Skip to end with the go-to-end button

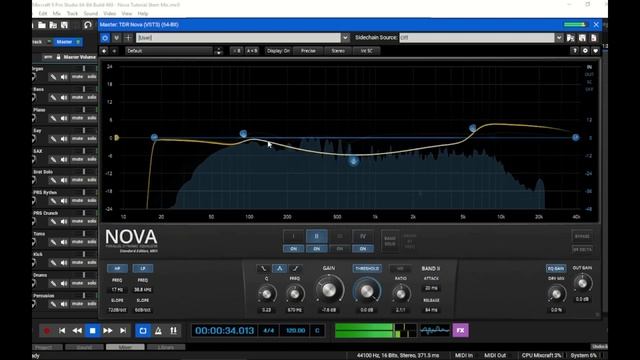click(123, 331)
